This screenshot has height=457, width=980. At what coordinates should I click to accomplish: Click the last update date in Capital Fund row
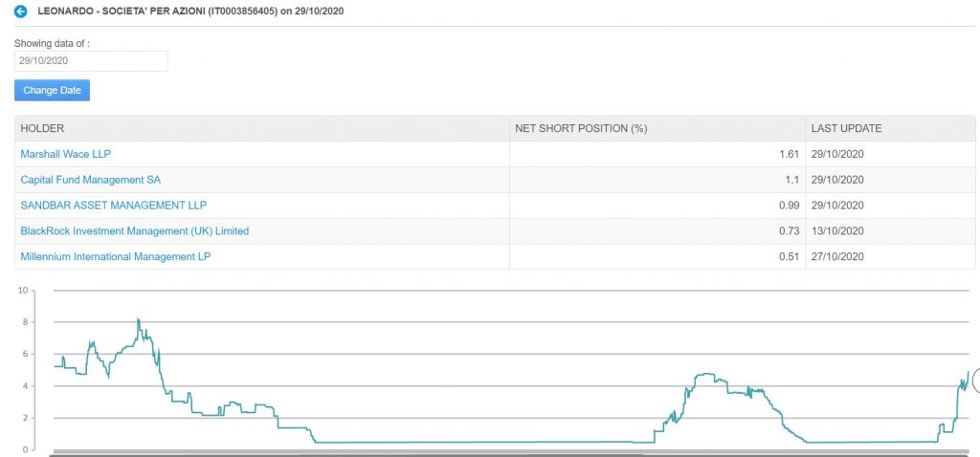(x=836, y=179)
